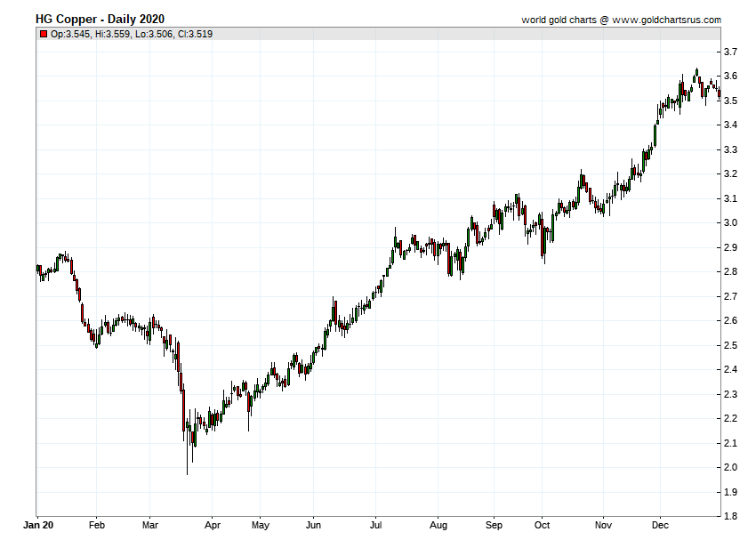Image resolution: width=756 pixels, height=548 pixels.
Task: Click the 3.1 price axis label
Action: click(x=730, y=198)
